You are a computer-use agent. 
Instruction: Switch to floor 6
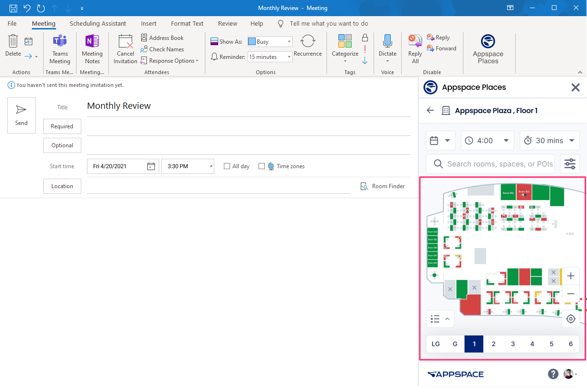[571, 344]
